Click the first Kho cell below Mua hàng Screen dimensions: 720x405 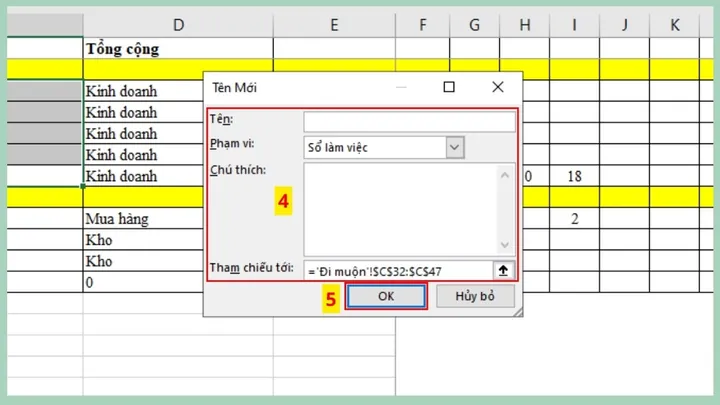click(143, 240)
